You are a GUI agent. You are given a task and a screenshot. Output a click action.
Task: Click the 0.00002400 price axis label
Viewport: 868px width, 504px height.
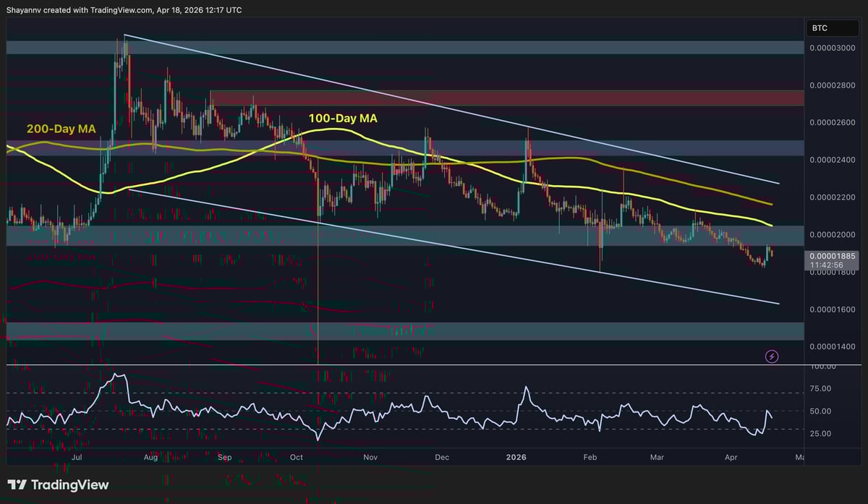pyautogui.click(x=833, y=160)
